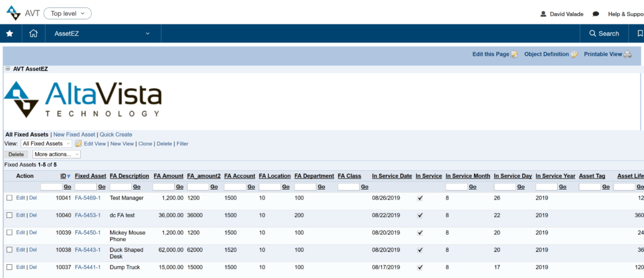Click the AVT company logo icon
Viewport: 644px width, 278px height.
point(14,13)
